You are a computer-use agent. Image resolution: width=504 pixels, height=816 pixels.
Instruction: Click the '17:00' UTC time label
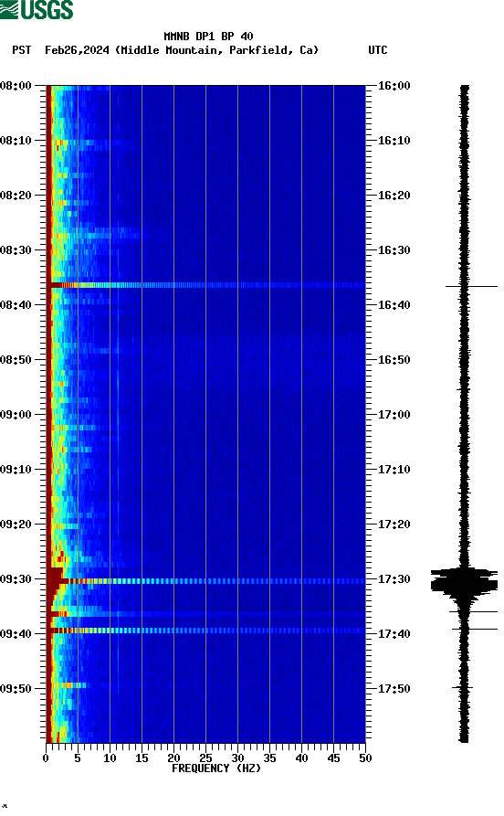(x=394, y=415)
